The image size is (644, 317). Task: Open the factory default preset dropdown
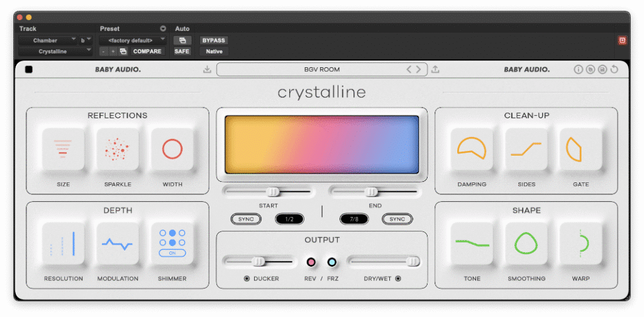point(133,40)
